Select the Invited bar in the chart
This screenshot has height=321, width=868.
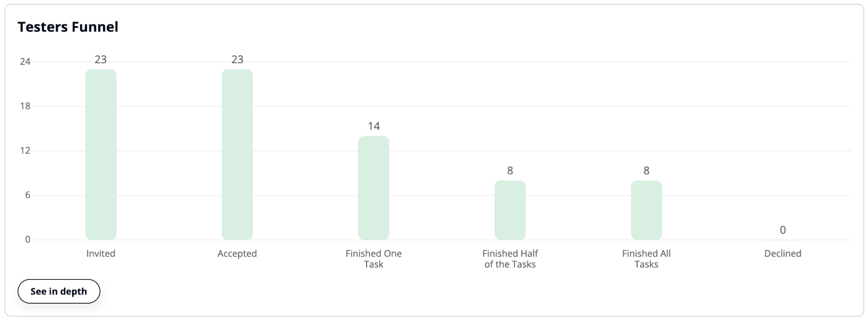click(x=101, y=155)
